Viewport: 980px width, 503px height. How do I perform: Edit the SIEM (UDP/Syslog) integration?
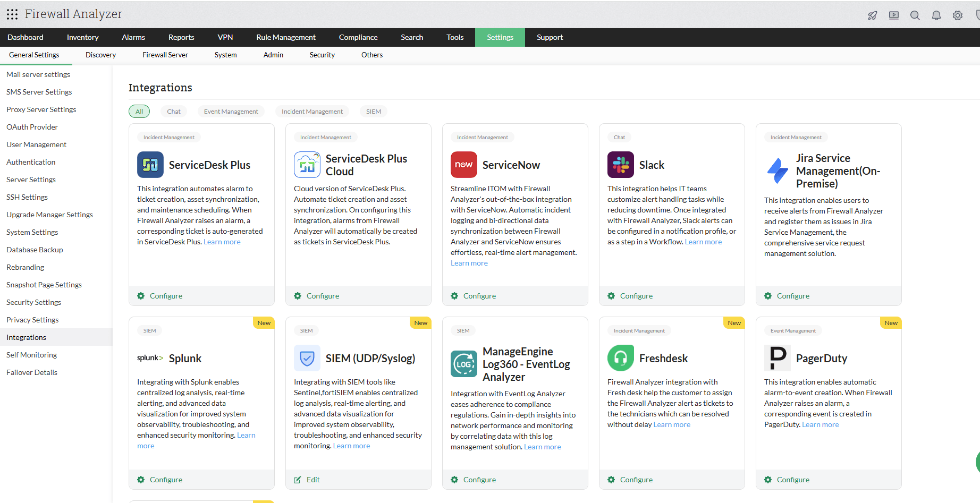coord(312,480)
